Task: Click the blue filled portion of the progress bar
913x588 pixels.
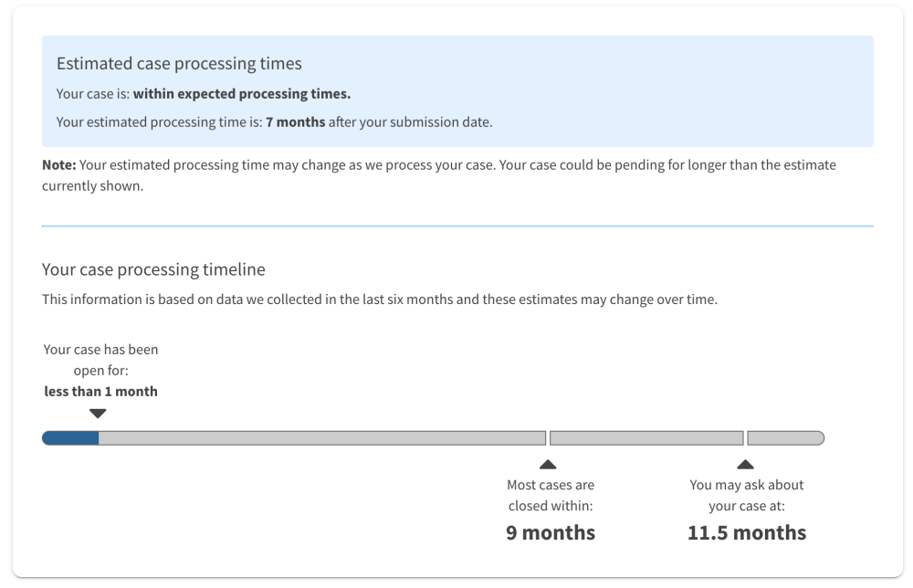Action: coord(70,437)
